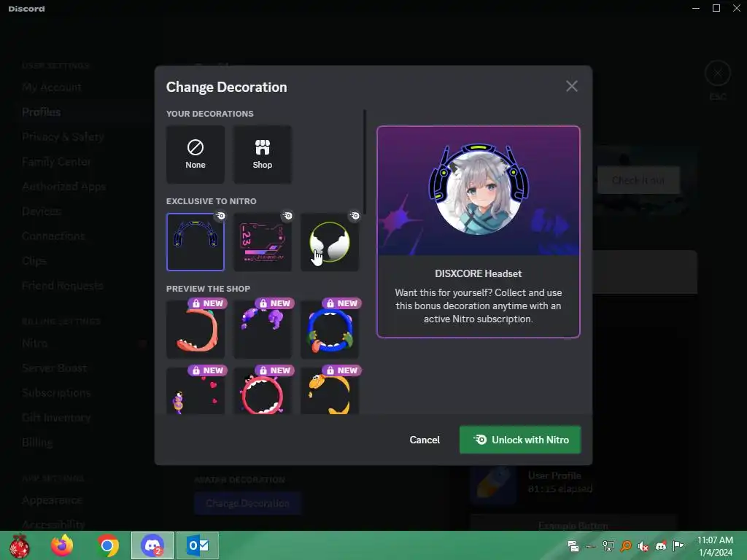Open the decoration Shop tile
Image resolution: width=747 pixels, height=560 pixels.
pos(263,155)
